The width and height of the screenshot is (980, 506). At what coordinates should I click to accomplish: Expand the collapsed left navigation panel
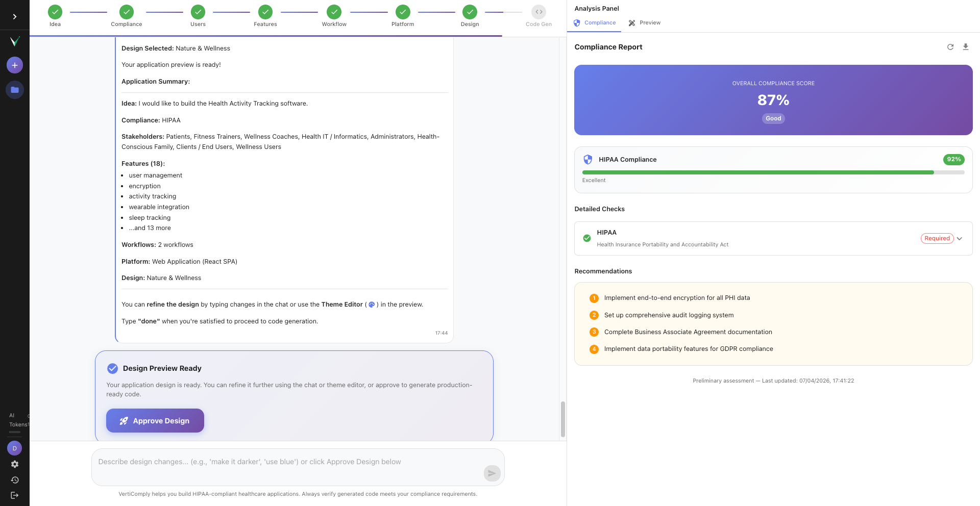[x=15, y=15]
